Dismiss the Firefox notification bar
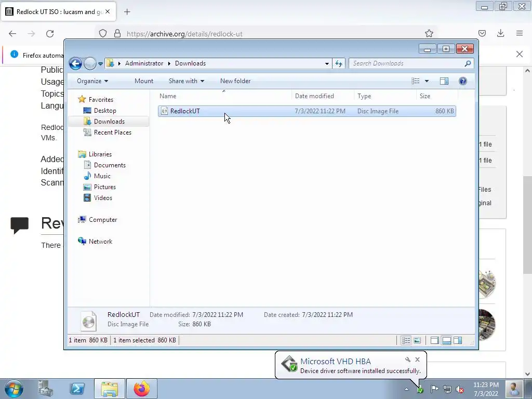 (520, 54)
